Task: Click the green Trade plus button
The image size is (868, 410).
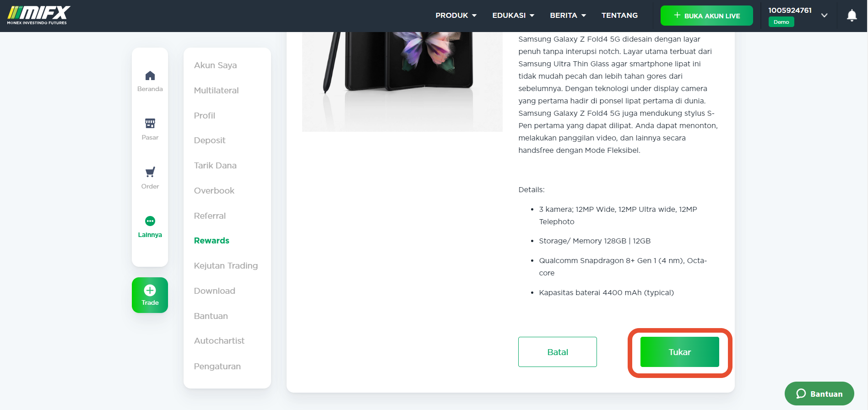Action: (150, 295)
